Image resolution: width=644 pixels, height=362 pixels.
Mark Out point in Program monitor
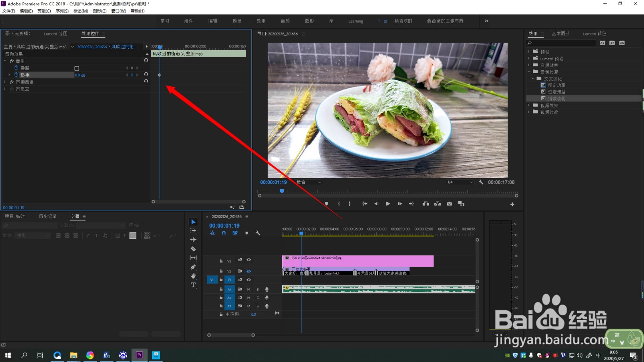[x=349, y=204]
